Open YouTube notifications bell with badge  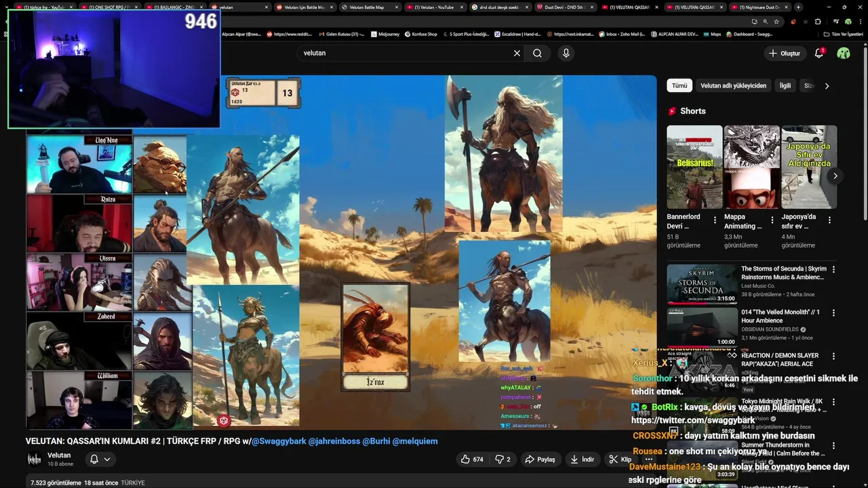click(x=819, y=53)
